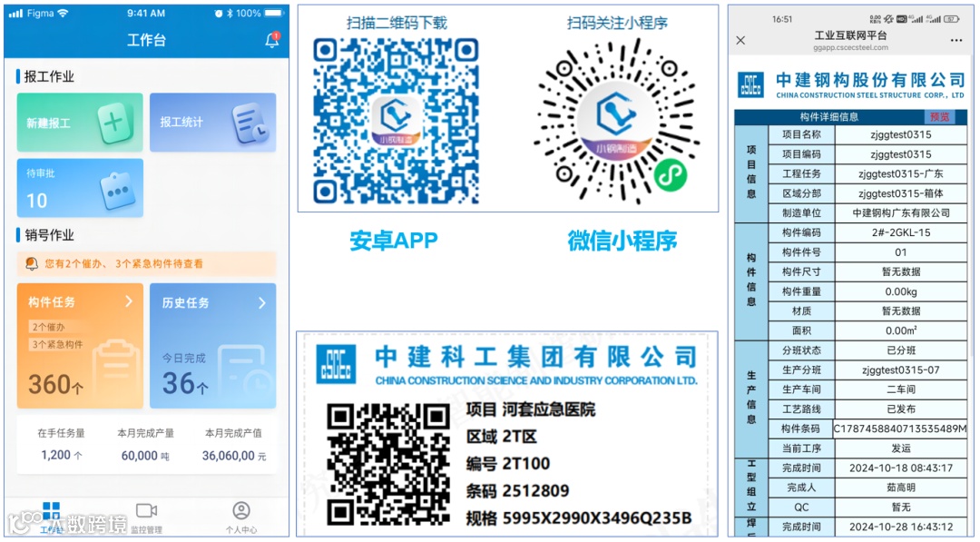Viewport: 980px width, 542px height.
Task: Select the 本月完成产值 36,060,00 value
Action: tap(234, 456)
